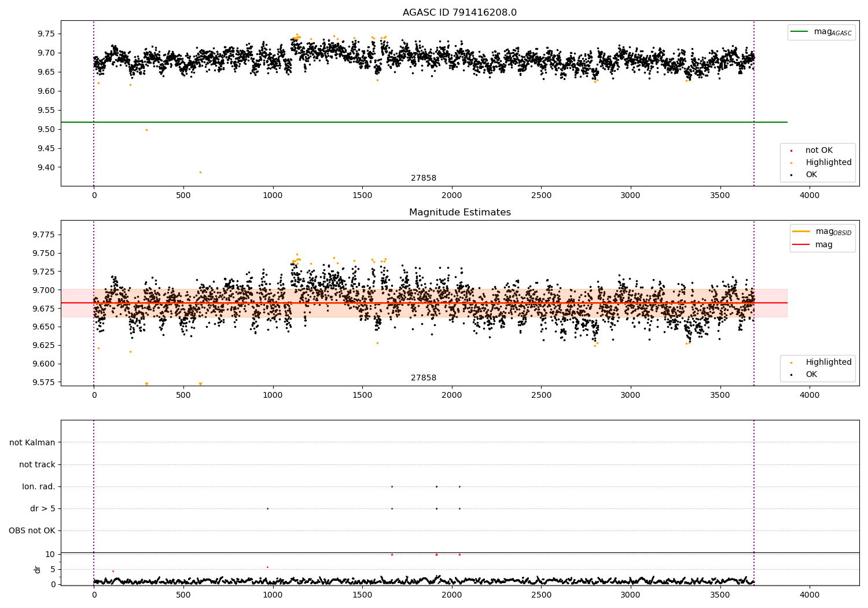Select the green mag AGASC legend line sample
The image size is (868, 608).
tap(800, 32)
